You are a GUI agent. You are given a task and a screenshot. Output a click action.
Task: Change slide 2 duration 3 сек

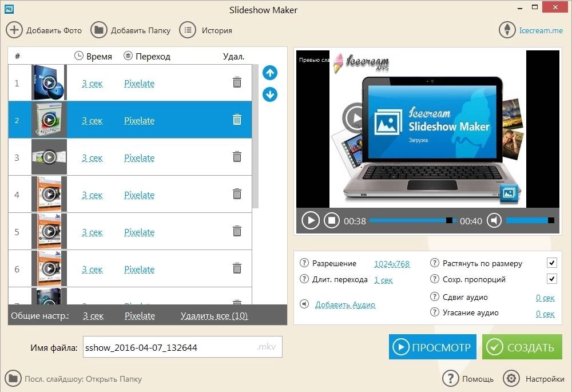point(92,121)
